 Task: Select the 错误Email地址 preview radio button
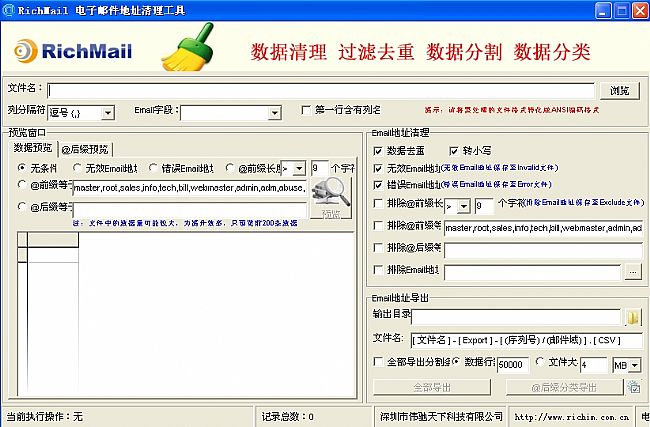click(153, 167)
